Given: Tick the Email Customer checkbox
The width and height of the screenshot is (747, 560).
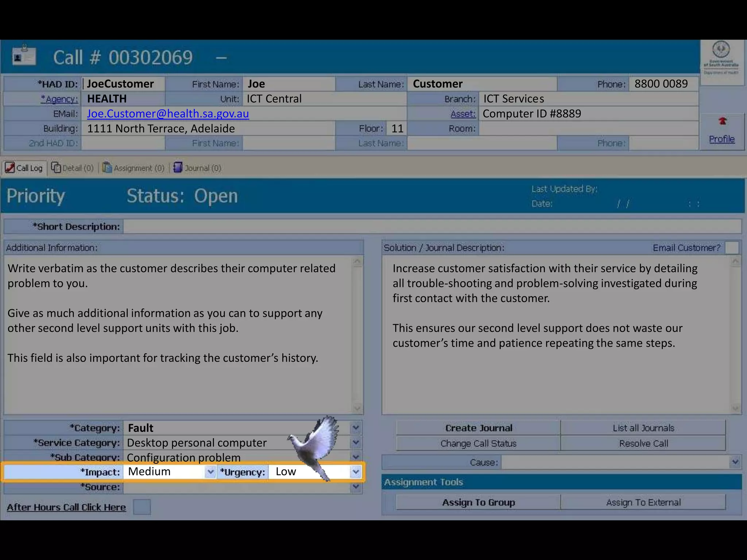Looking at the screenshot, I should coord(732,248).
